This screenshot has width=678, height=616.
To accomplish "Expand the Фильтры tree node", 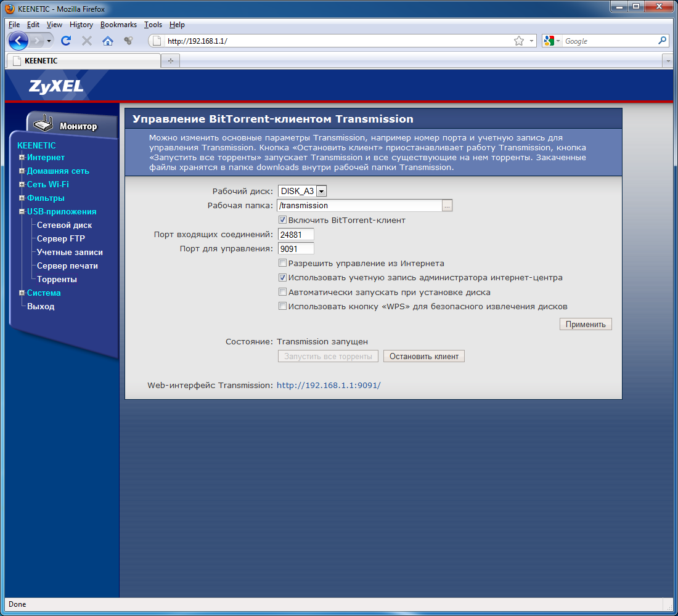I will pos(22,198).
